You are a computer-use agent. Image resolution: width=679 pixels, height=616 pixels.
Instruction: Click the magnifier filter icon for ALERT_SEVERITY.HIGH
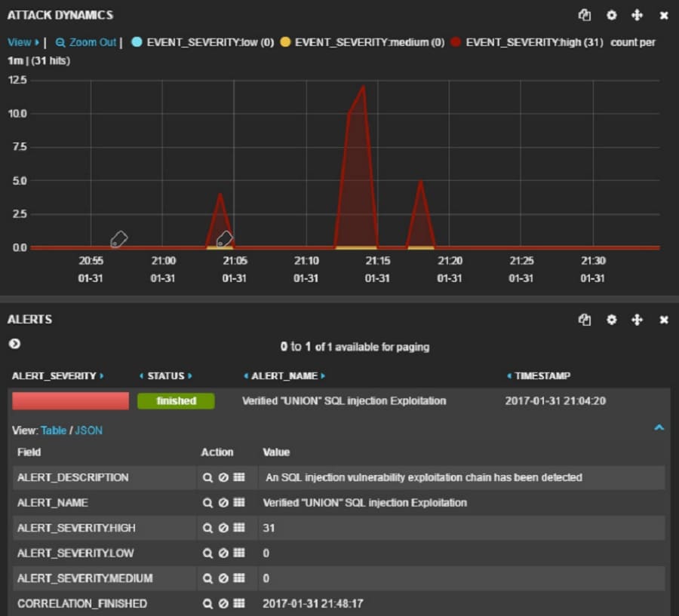[x=208, y=528]
